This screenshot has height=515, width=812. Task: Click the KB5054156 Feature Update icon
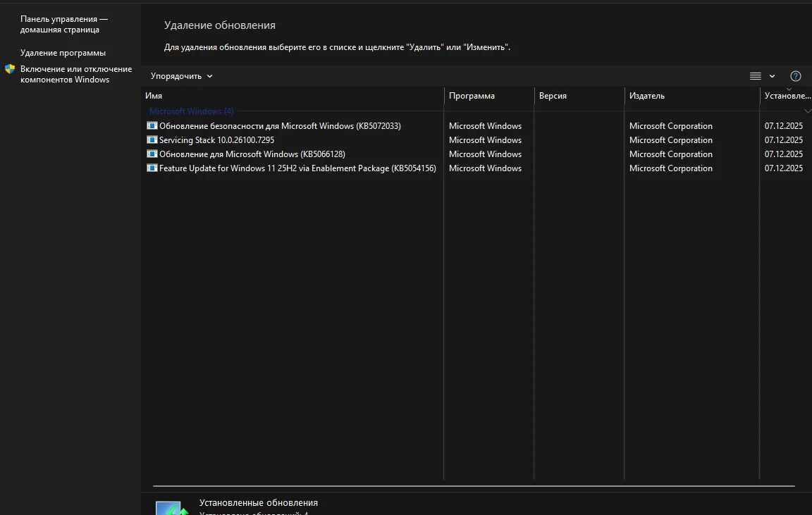(152, 168)
